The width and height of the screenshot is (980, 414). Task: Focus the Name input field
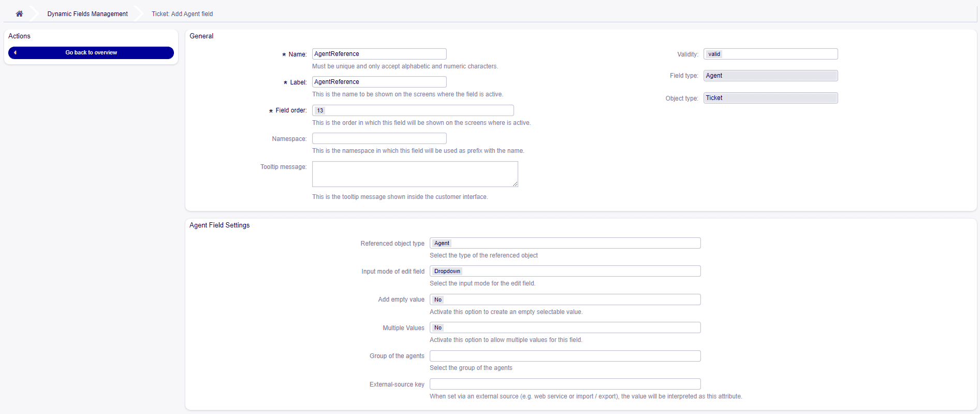379,54
